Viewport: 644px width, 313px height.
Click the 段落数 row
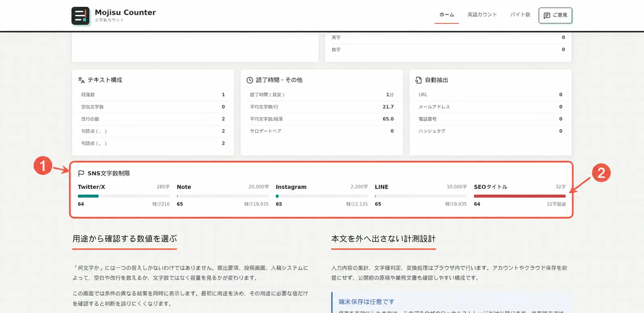click(153, 95)
